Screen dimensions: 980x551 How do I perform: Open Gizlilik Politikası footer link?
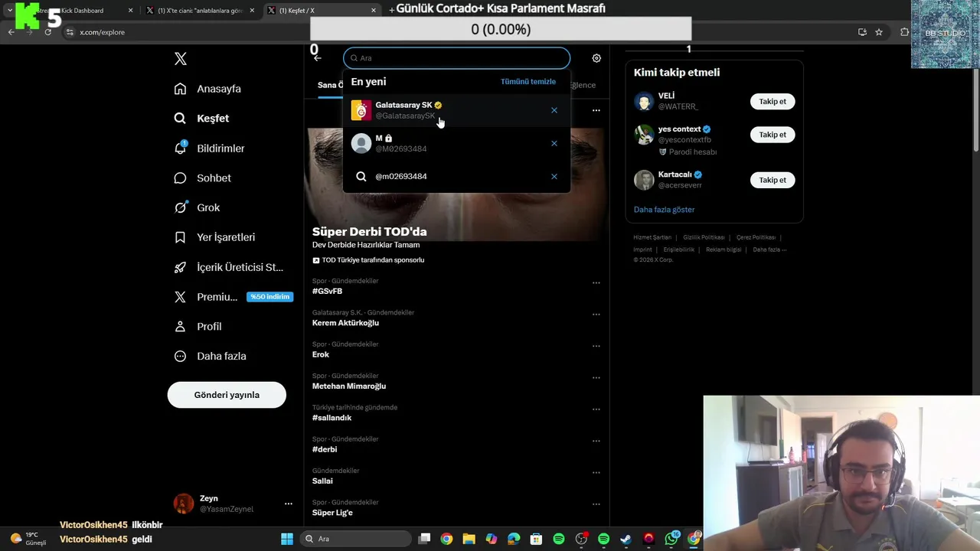pos(704,238)
